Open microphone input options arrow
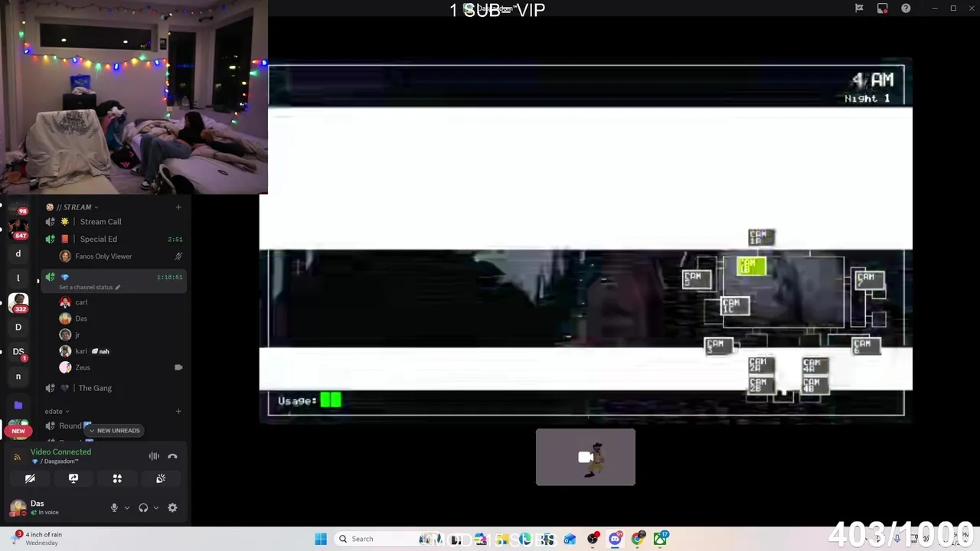This screenshot has width=980, height=551. [126, 507]
